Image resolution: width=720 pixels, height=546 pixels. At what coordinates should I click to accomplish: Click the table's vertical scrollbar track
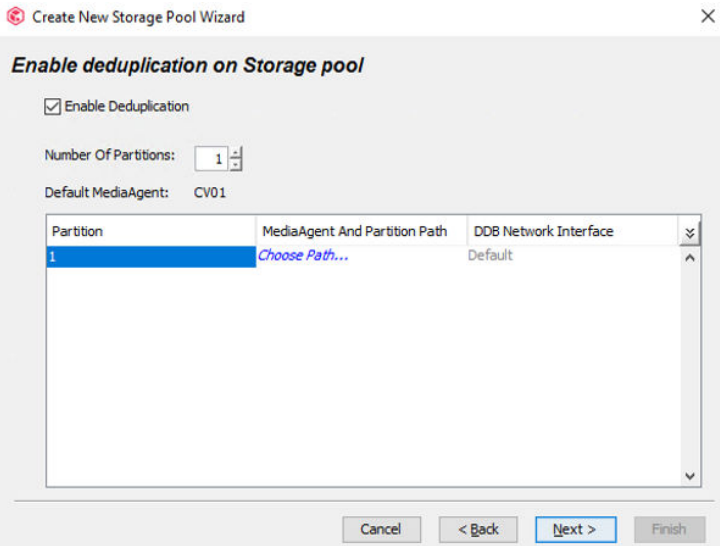(689, 365)
